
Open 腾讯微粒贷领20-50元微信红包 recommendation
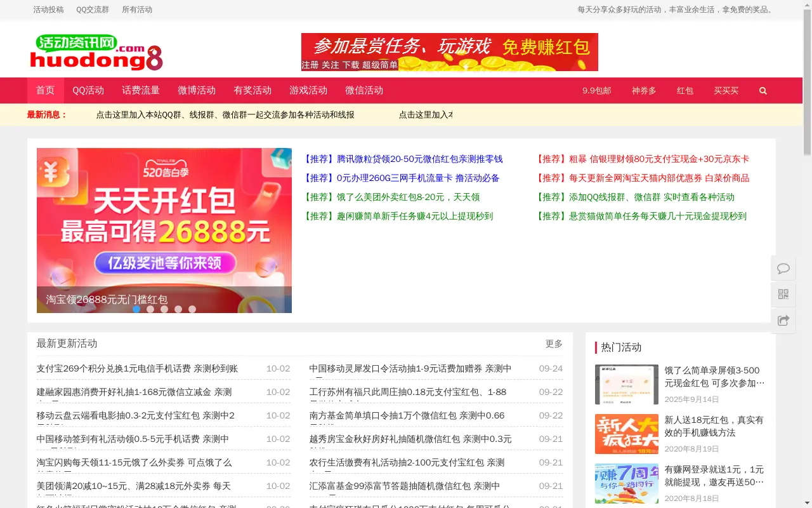(x=403, y=159)
